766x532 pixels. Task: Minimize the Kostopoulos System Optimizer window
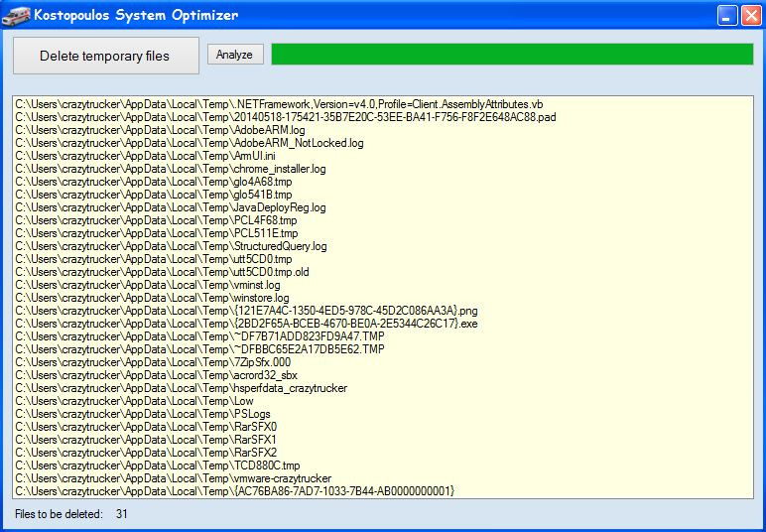(x=727, y=15)
